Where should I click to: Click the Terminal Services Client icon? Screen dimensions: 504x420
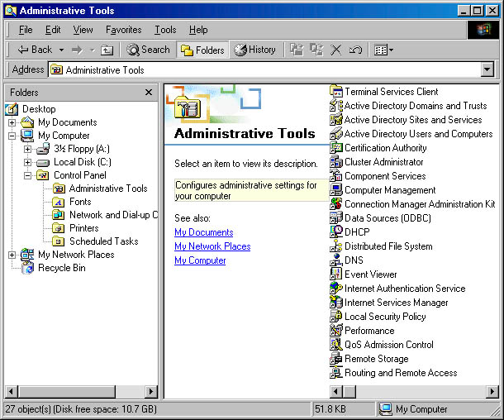point(336,92)
